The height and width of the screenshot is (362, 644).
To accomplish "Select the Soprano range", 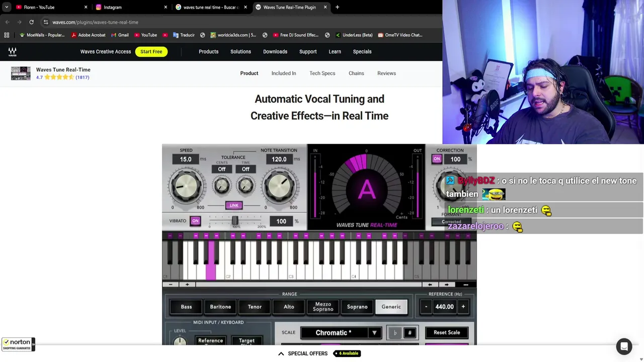I will pyautogui.click(x=357, y=307).
